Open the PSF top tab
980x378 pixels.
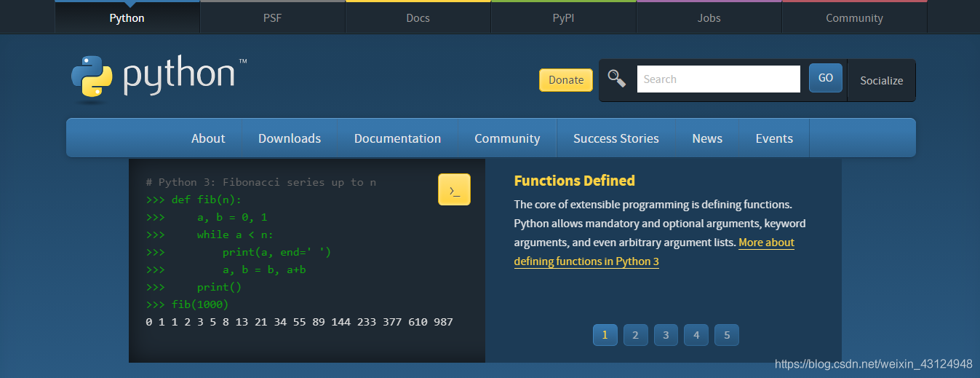[273, 17]
